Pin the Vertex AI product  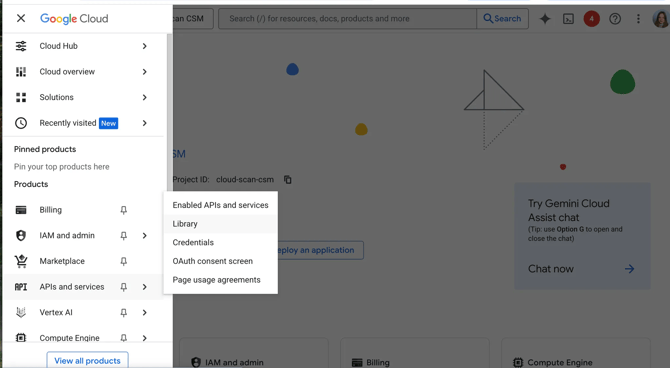pos(123,312)
